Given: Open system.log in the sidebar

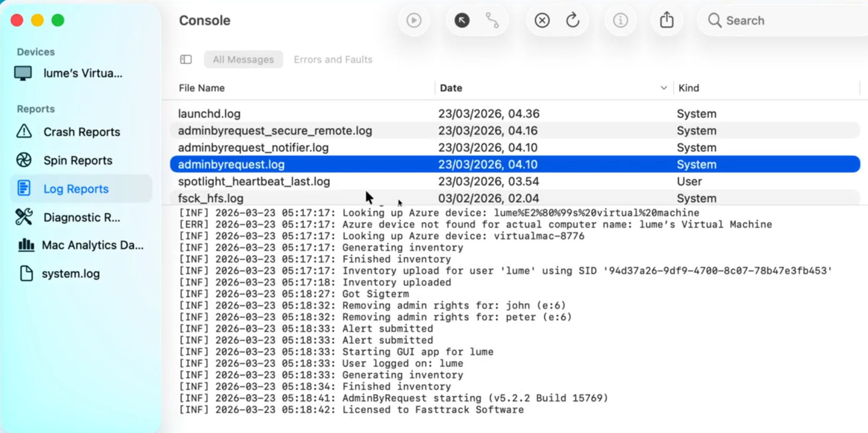Looking at the screenshot, I should pyautogui.click(x=81, y=274).
